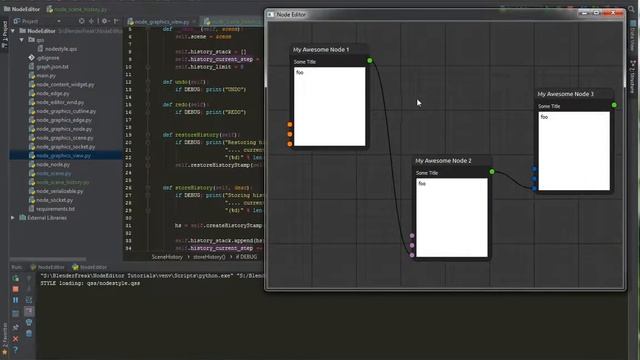This screenshot has width=640, height=360.
Task: Expand External Libraries node
Action: point(13,218)
